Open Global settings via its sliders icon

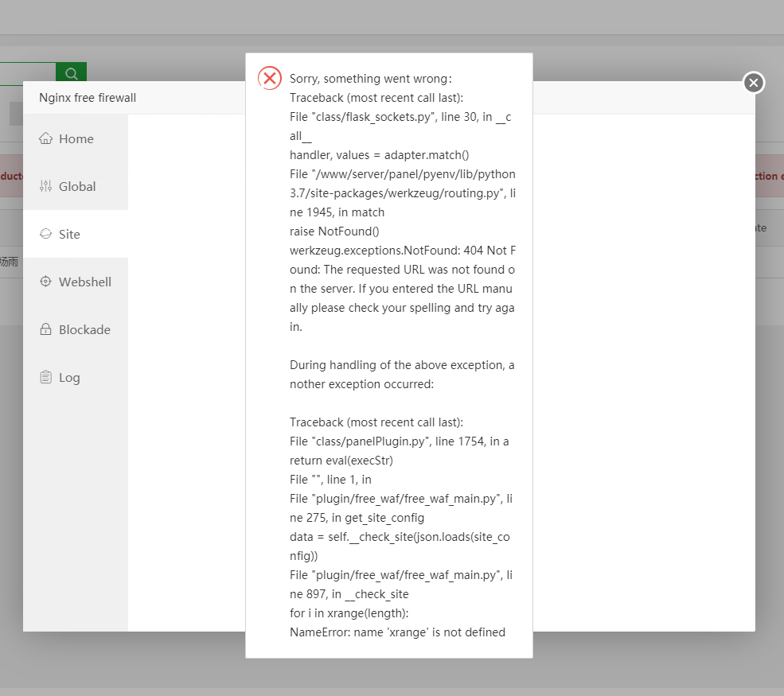pos(45,185)
